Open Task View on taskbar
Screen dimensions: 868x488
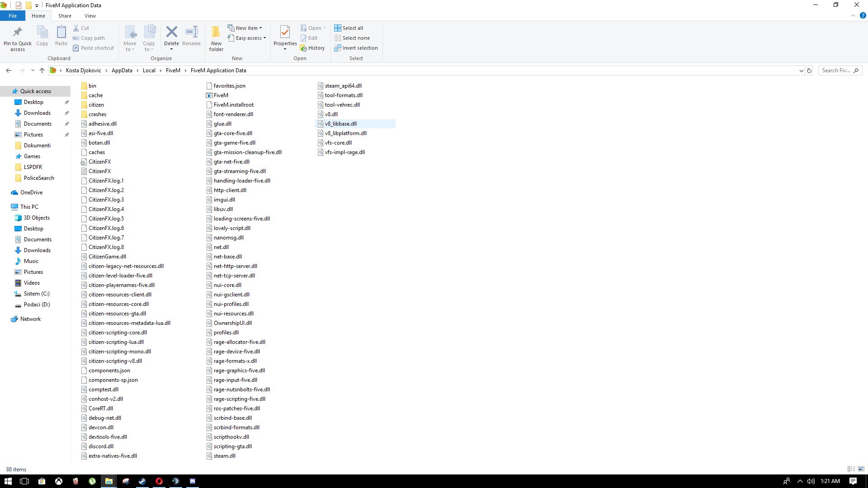tap(25, 481)
